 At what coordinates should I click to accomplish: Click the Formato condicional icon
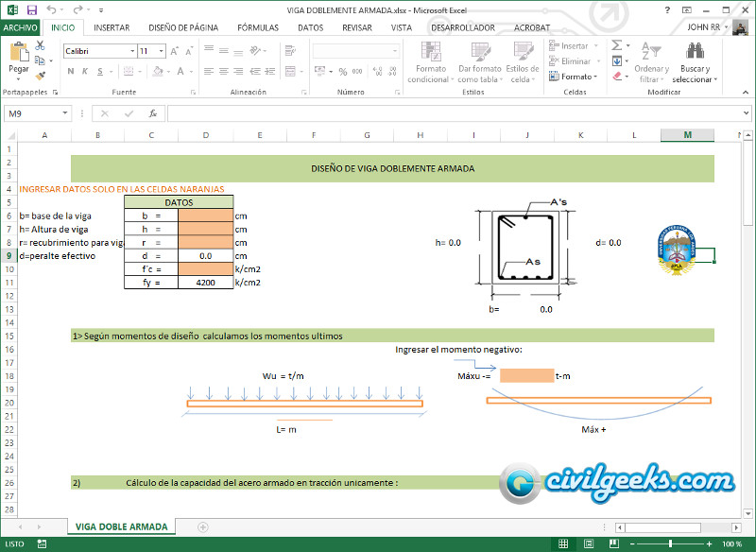click(x=428, y=55)
